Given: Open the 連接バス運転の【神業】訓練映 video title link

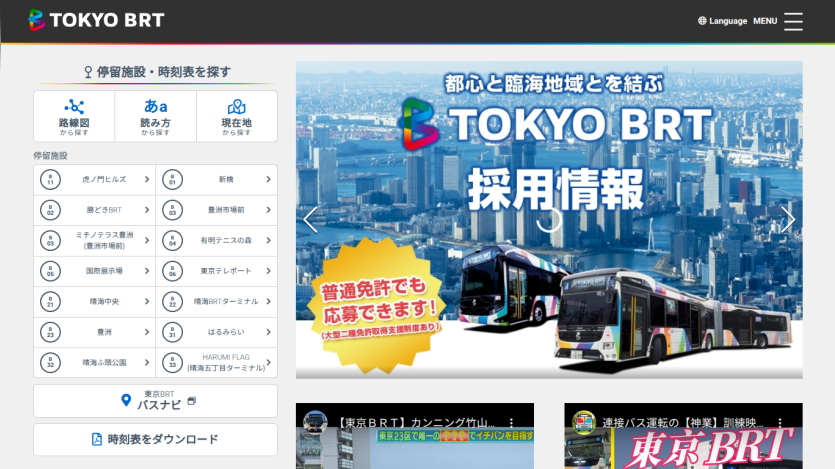Looking at the screenshot, I should [684, 423].
